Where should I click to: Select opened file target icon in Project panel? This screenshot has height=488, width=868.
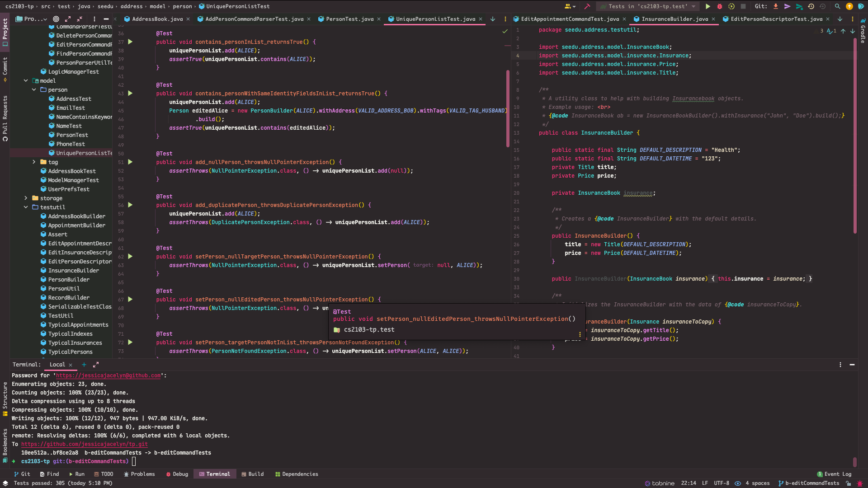click(x=56, y=19)
